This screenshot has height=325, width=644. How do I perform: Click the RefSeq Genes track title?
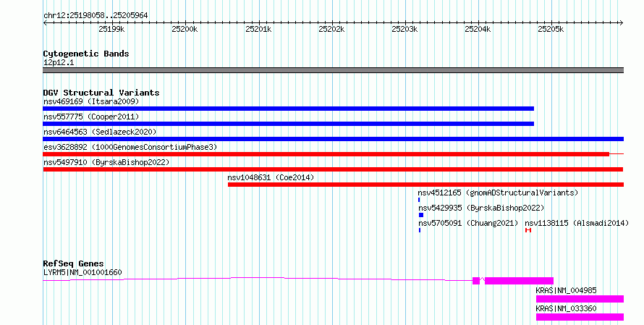tap(73, 263)
